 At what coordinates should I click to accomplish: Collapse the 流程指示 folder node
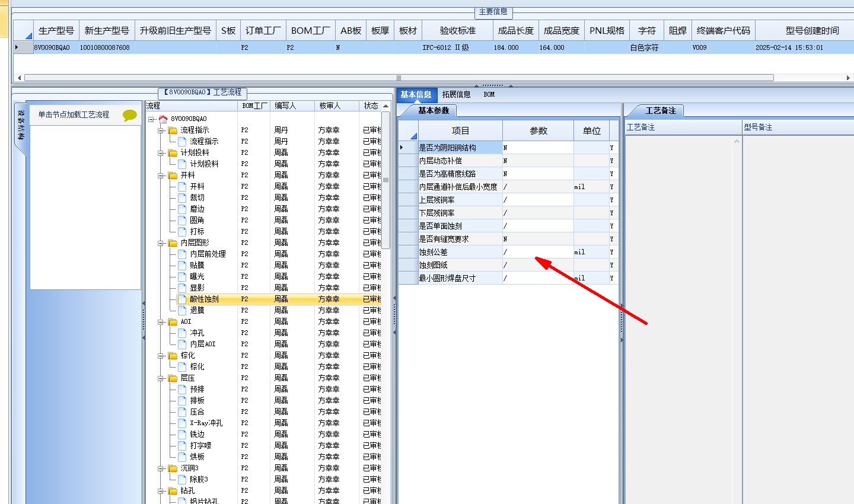(x=161, y=130)
